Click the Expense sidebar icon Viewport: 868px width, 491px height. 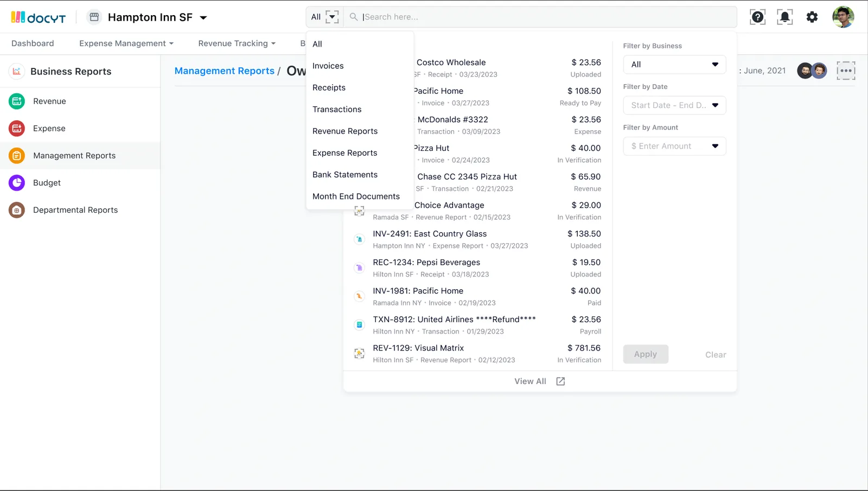pos(17,128)
